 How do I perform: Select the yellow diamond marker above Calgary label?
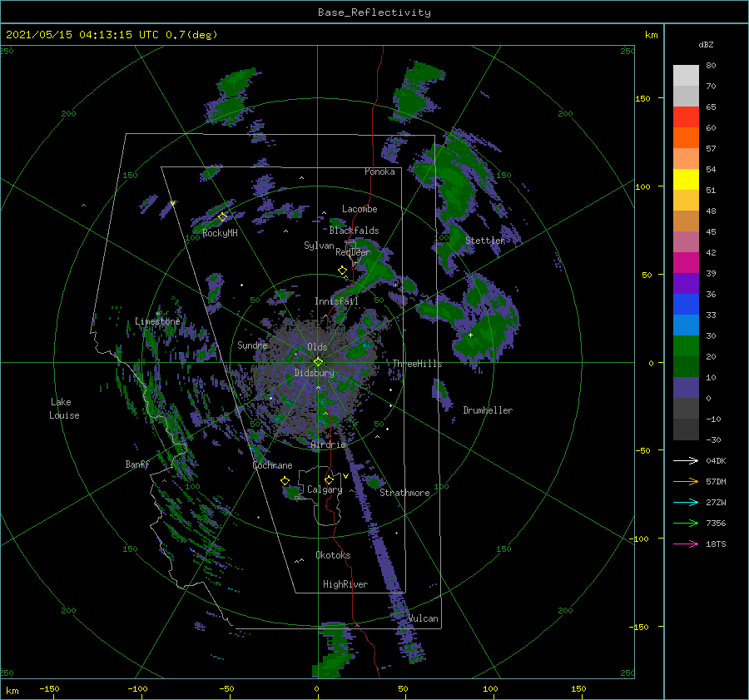329,479
